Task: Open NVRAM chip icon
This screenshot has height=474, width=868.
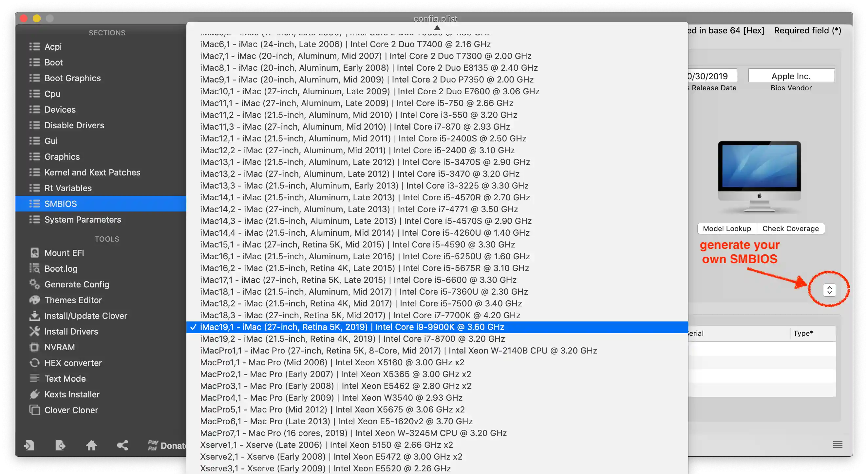Action: click(x=34, y=347)
